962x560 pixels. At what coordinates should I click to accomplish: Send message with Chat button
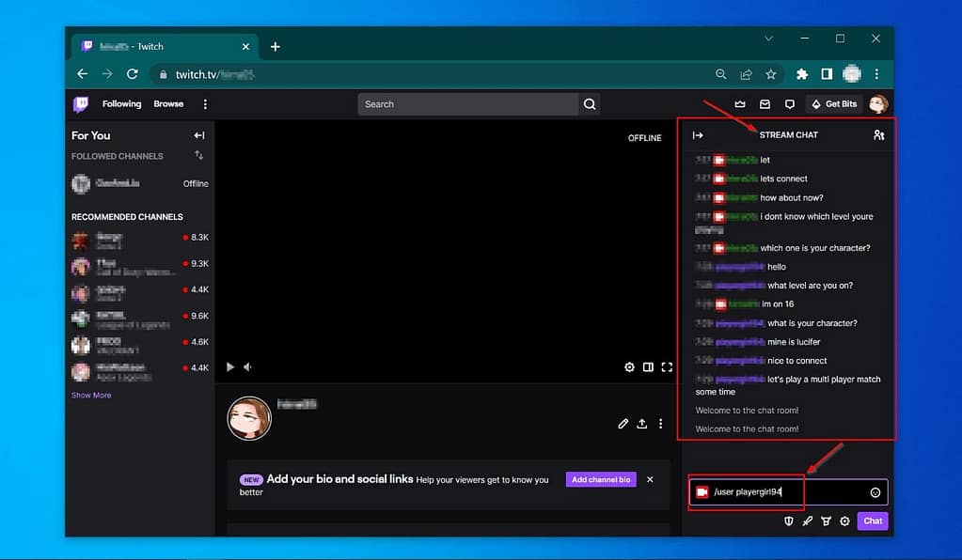(873, 521)
